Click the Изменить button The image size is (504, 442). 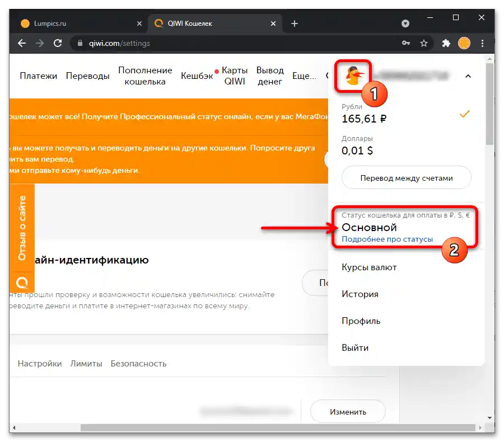tap(348, 412)
